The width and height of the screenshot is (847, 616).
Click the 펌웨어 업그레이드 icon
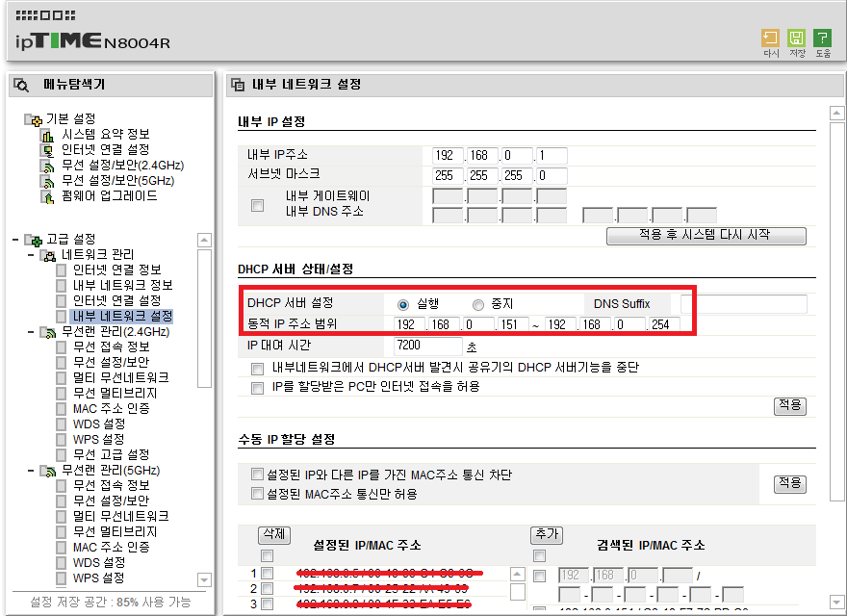point(47,196)
